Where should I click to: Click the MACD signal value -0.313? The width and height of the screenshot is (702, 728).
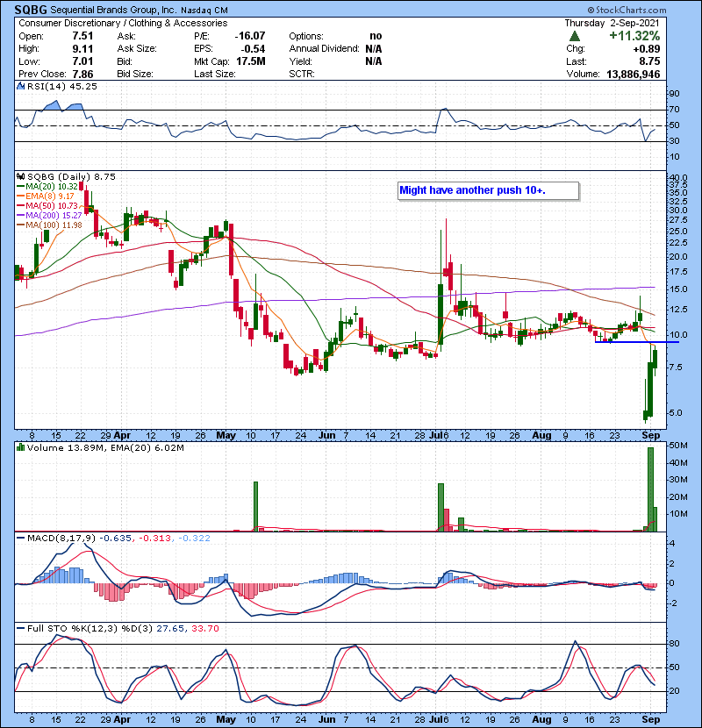click(154, 539)
